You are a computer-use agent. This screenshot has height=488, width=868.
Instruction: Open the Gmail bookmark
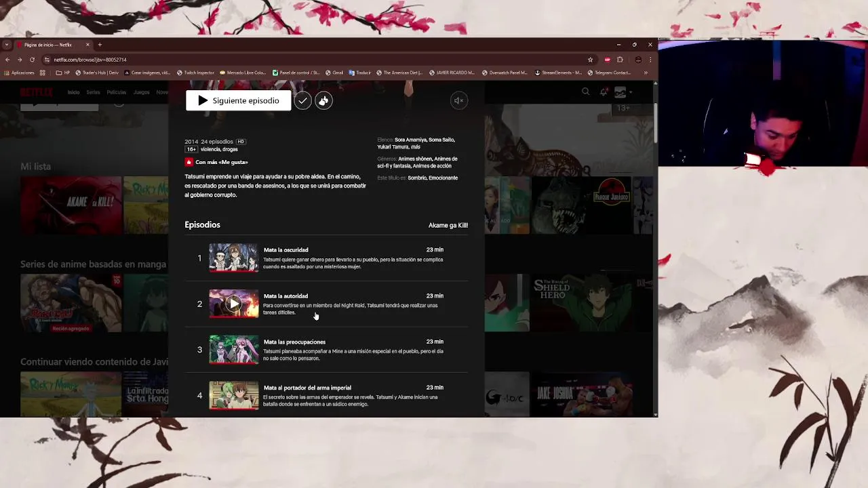point(334,73)
